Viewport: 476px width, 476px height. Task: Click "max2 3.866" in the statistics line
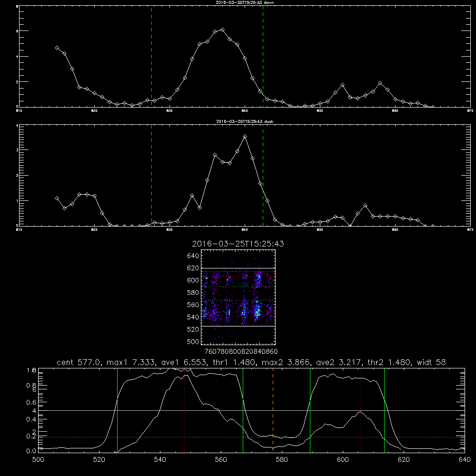(x=286, y=362)
